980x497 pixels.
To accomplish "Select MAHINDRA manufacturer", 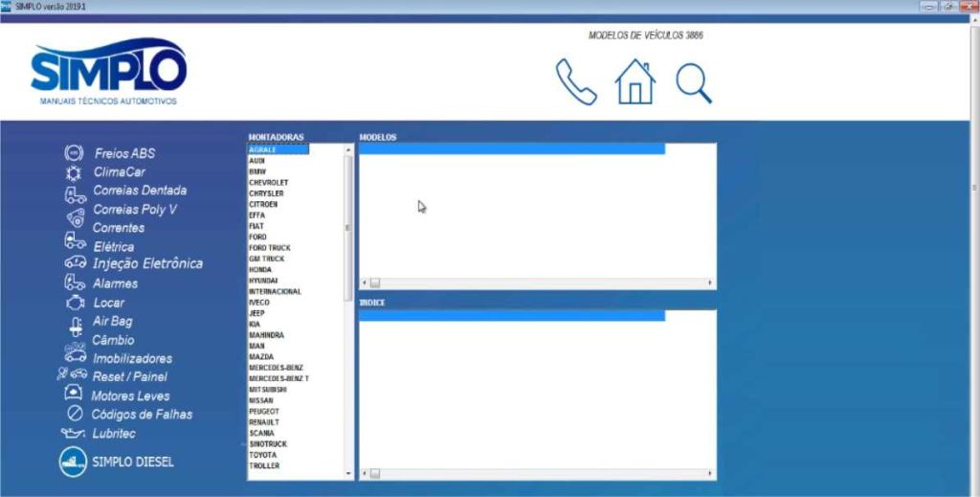I will tap(266, 335).
